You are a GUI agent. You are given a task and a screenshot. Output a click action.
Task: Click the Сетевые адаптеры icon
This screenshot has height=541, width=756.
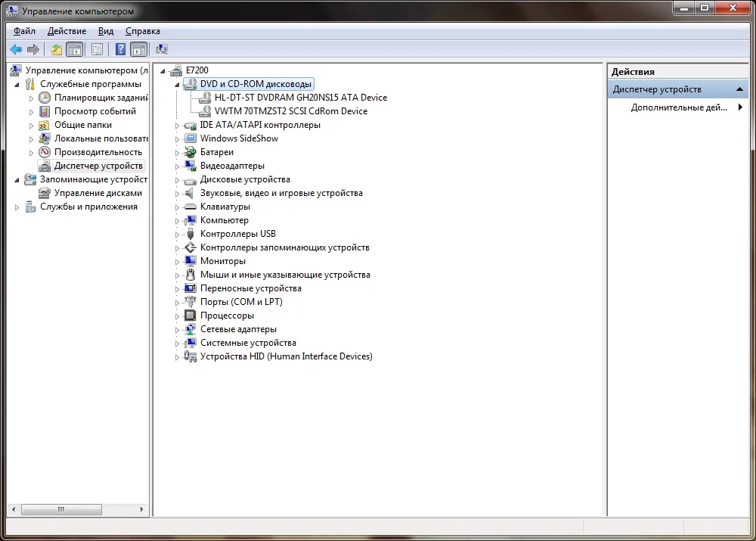[x=191, y=329]
